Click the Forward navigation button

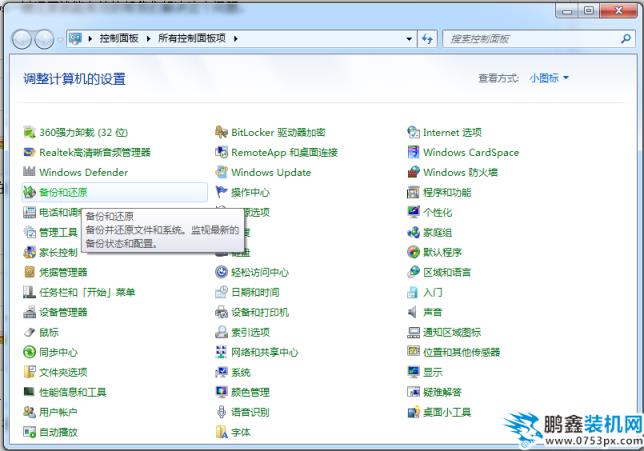(44, 39)
